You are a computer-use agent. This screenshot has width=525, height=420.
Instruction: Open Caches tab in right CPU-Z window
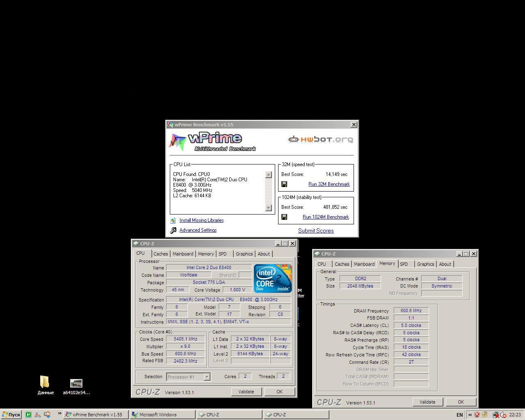click(342, 264)
